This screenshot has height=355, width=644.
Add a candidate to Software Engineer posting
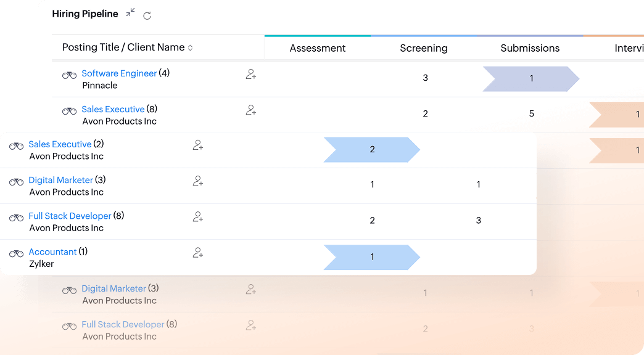coord(250,74)
